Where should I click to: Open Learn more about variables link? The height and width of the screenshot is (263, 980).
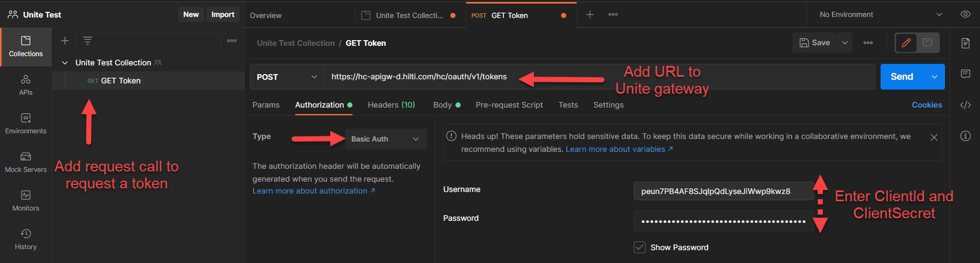[x=619, y=149]
